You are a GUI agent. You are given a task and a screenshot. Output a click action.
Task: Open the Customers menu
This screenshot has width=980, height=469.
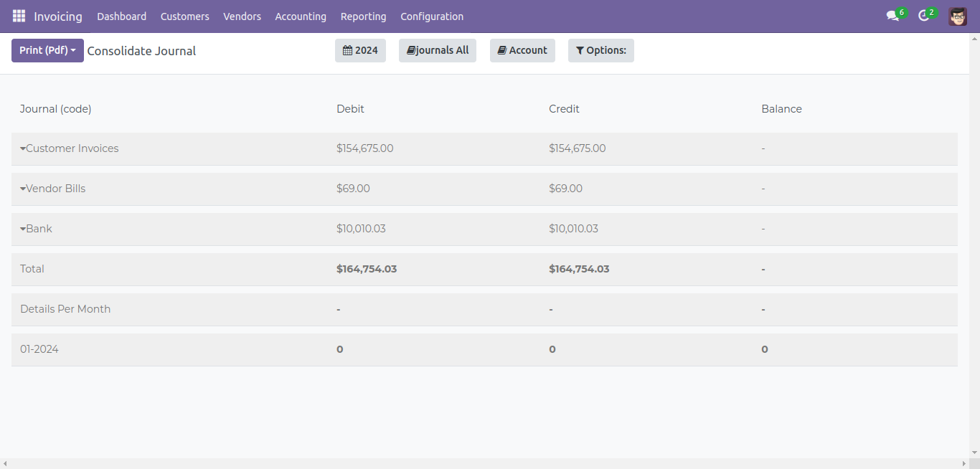[x=184, y=16]
